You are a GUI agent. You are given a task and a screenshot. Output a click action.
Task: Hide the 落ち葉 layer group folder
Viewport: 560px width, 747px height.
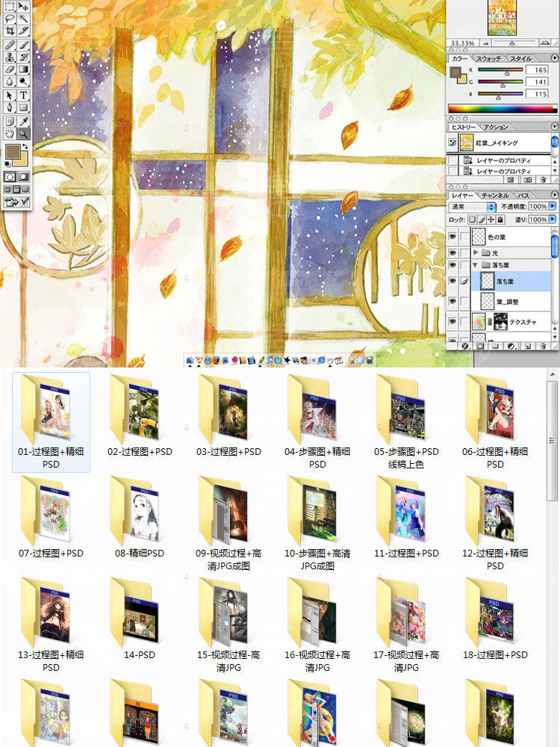pos(452,265)
